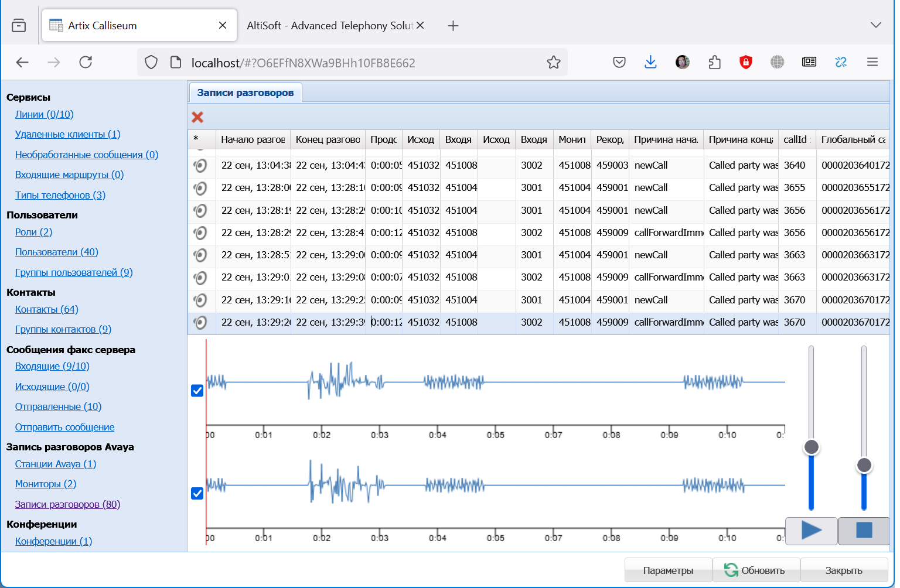
Task: Open the reader sidebar extension icon
Action: tap(809, 62)
